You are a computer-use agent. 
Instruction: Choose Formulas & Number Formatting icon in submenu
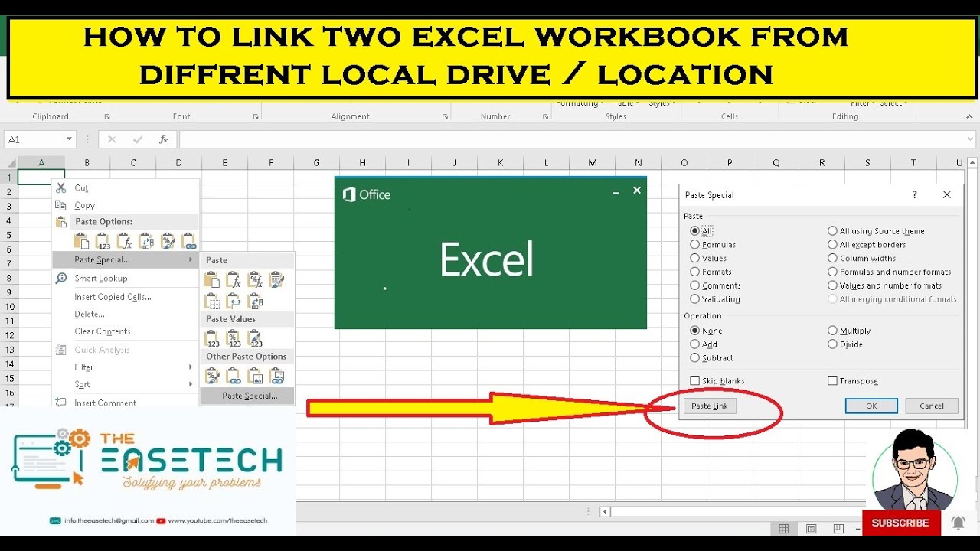[256, 280]
